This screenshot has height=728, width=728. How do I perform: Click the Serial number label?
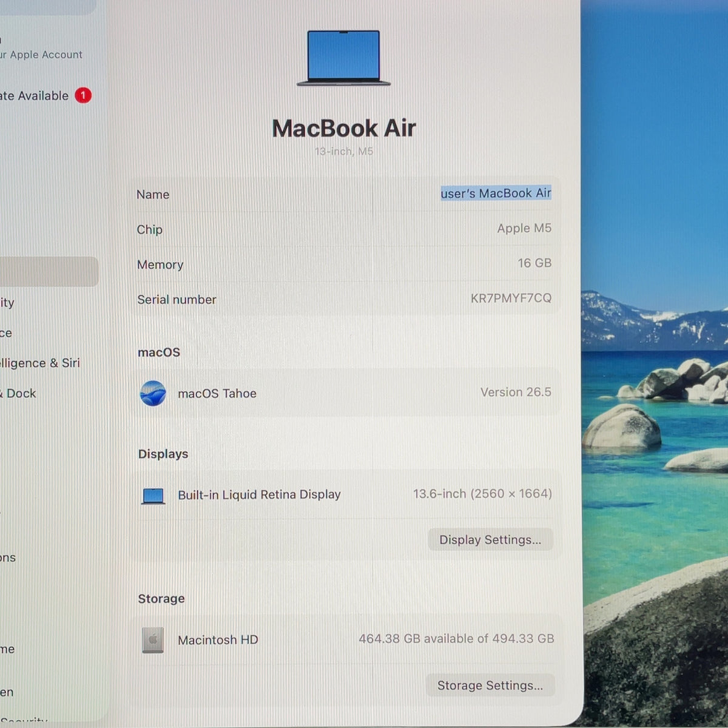pos(177,299)
